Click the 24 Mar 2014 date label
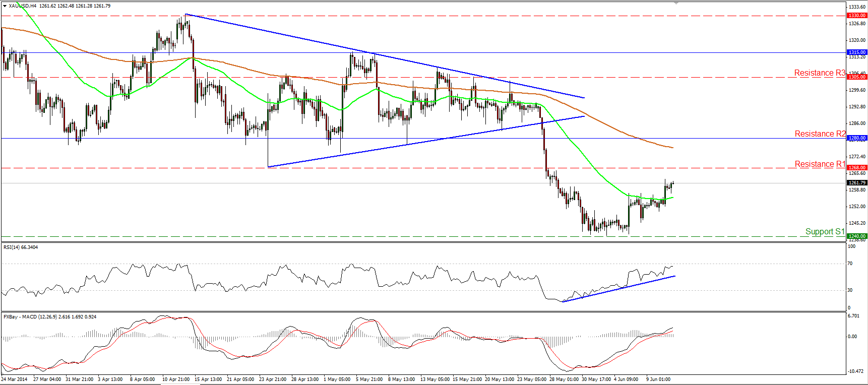Image resolution: width=868 pixels, height=385 pixels. 14,379
